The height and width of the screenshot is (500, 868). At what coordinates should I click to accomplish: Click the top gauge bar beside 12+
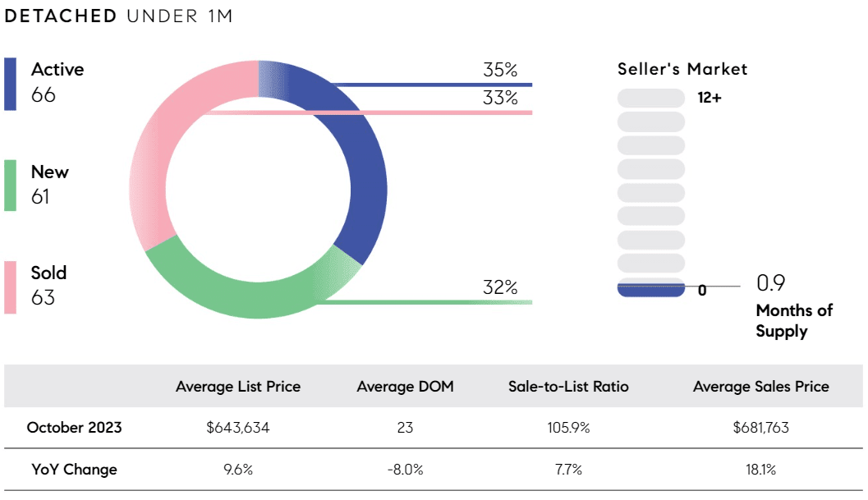click(x=651, y=98)
